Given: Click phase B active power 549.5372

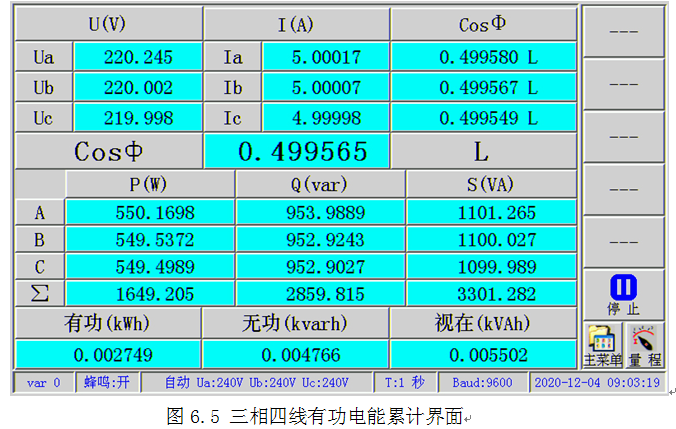Looking at the screenshot, I should click(x=150, y=240).
